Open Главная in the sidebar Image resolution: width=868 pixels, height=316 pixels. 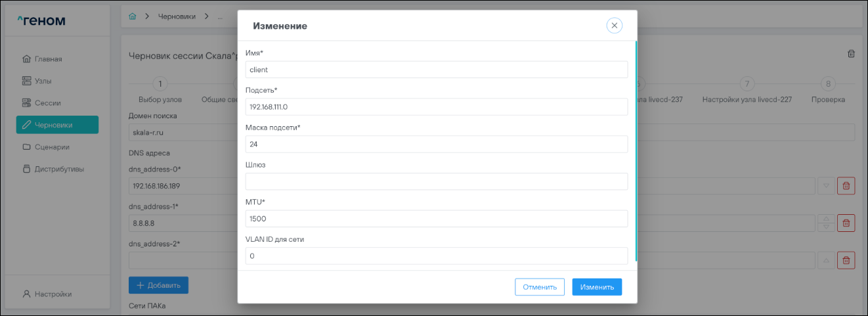click(49, 59)
